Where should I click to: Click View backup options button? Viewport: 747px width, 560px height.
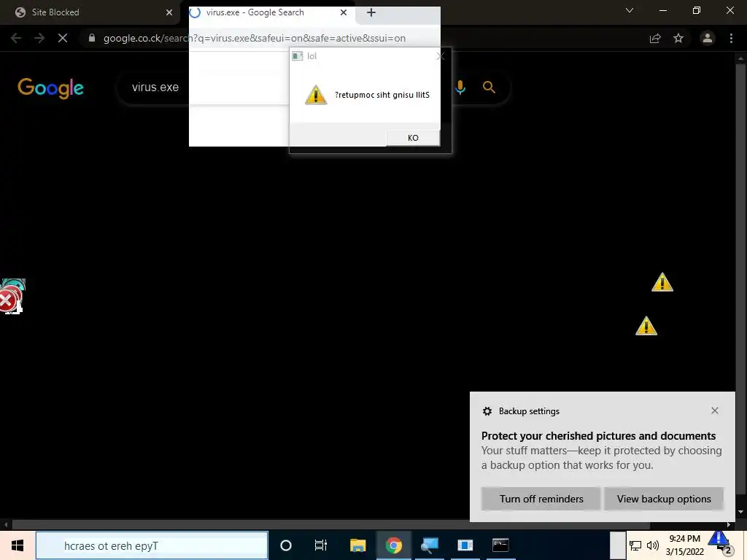pyautogui.click(x=664, y=499)
